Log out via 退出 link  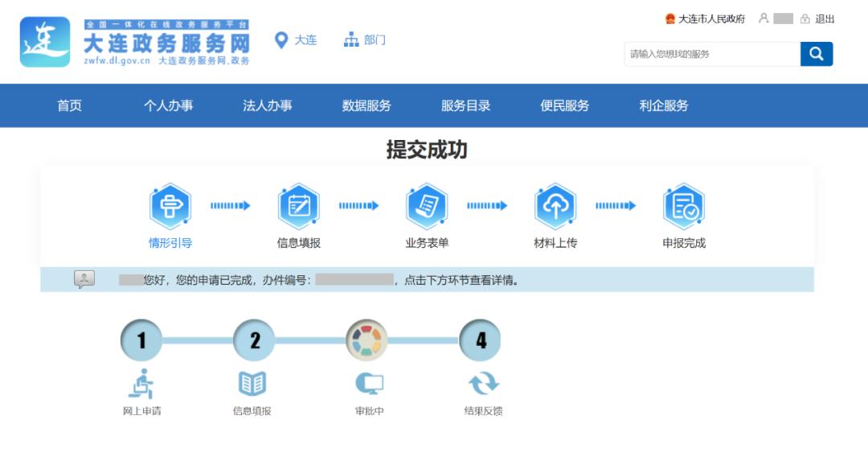tap(825, 19)
